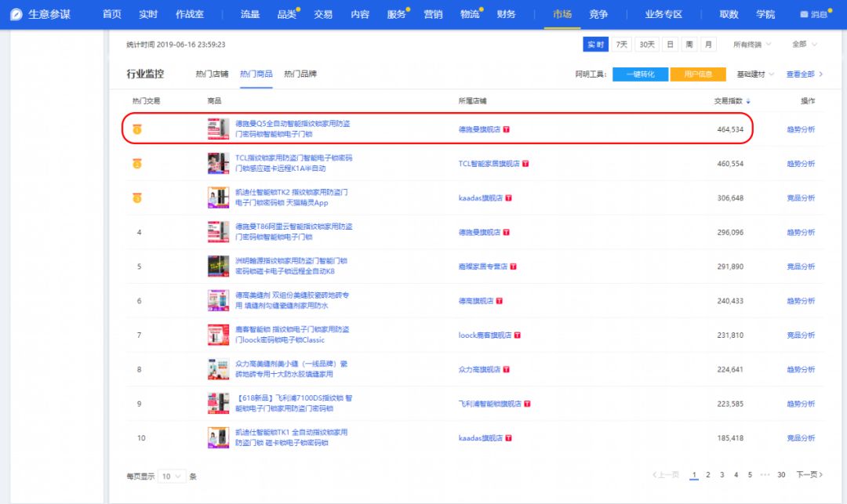Select the 实时 time range button
The image size is (847, 504).
pos(595,44)
